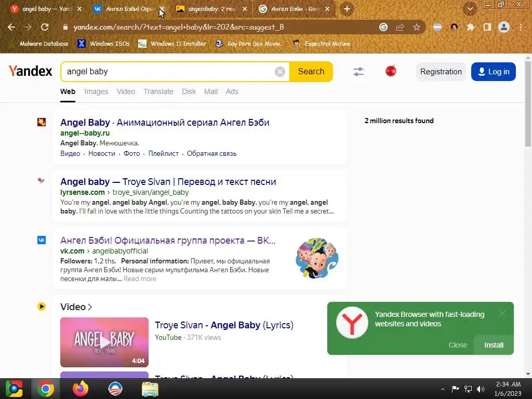Click the Log in button
The width and height of the screenshot is (532, 399).
pos(494,72)
